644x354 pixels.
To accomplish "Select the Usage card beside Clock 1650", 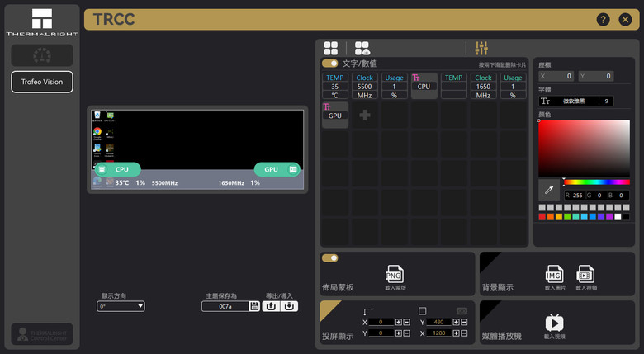I will click(x=513, y=87).
